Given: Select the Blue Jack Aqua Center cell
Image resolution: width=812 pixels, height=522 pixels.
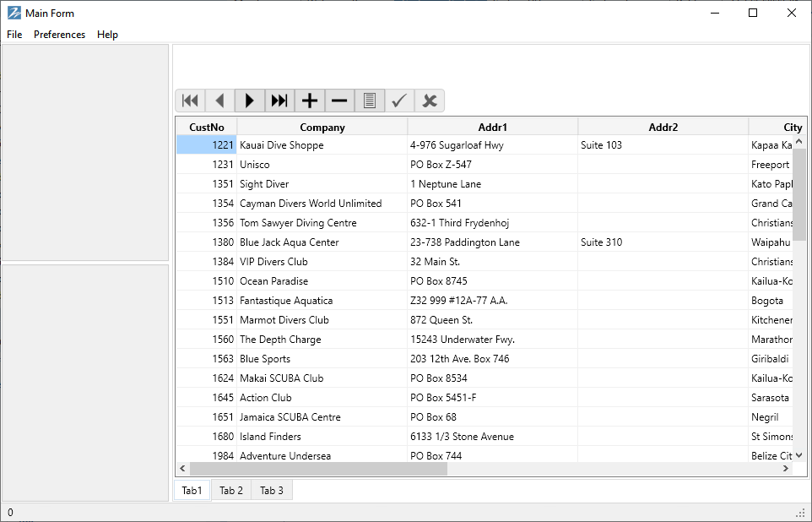Looking at the screenshot, I should pyautogui.click(x=322, y=242).
